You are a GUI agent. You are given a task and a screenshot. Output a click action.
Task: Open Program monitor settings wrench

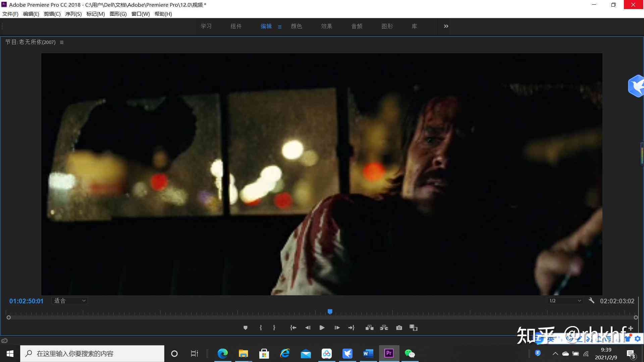(591, 301)
